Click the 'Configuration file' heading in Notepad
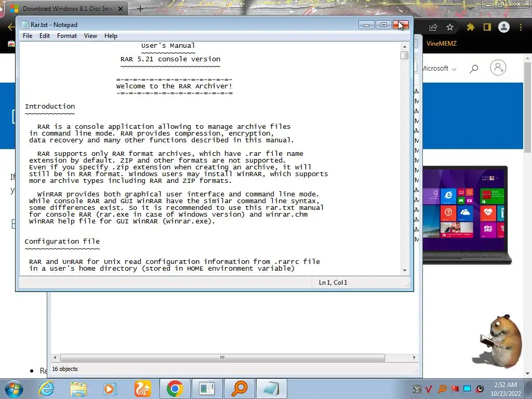This screenshot has height=399, width=532. coord(62,241)
